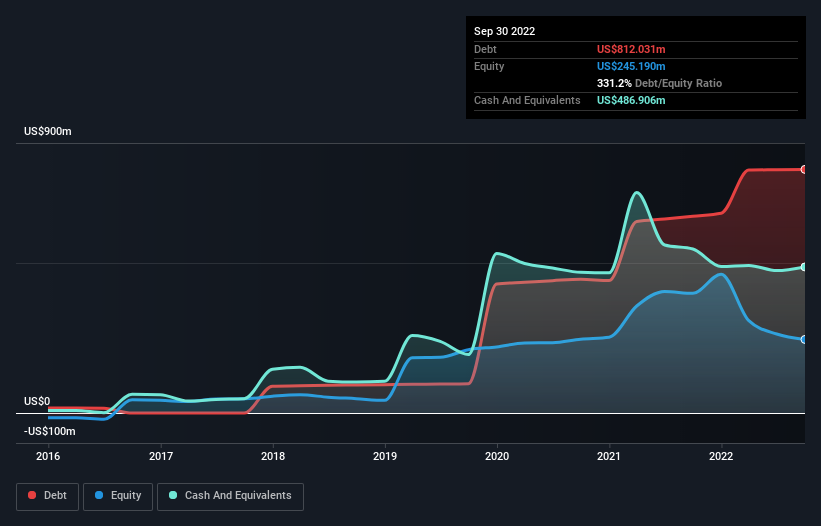Click the US$486.906m cash value

click(x=631, y=100)
